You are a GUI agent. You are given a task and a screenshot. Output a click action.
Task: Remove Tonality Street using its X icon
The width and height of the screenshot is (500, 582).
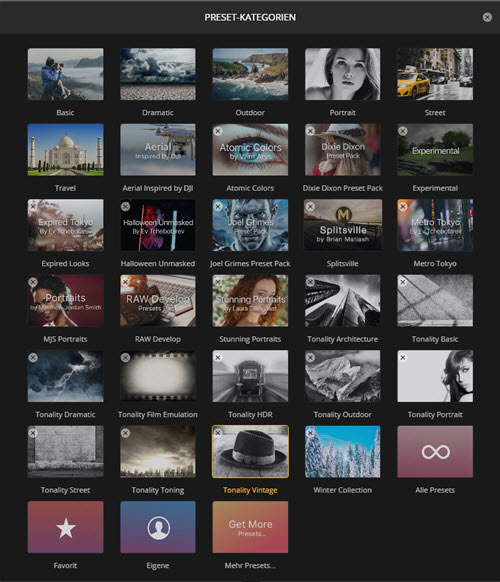[33, 433]
